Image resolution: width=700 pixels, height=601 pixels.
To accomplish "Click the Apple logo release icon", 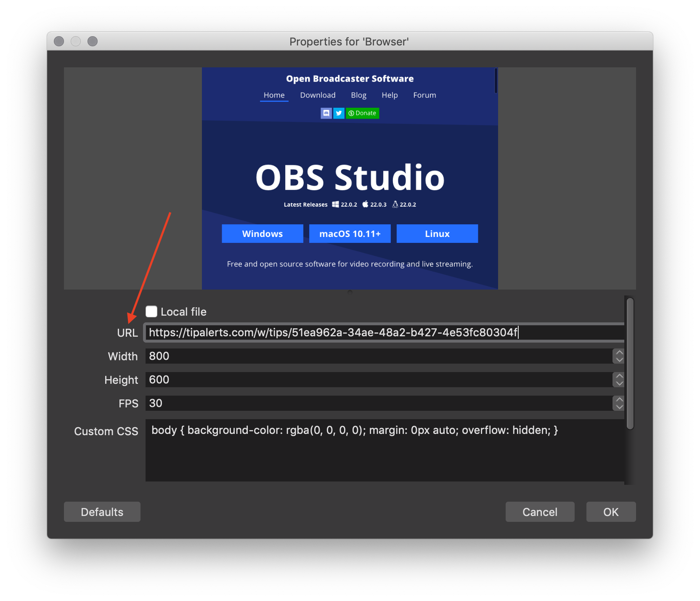I will (x=365, y=204).
